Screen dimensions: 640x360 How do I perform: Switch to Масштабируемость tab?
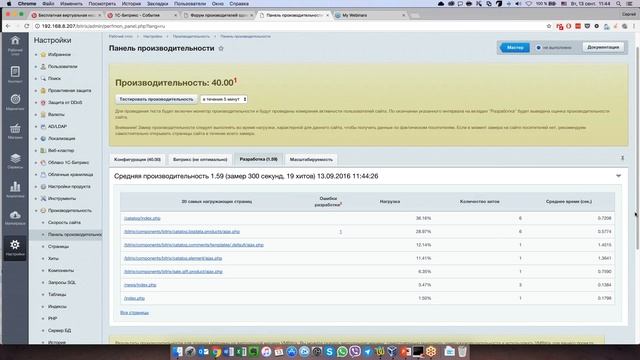311,160
